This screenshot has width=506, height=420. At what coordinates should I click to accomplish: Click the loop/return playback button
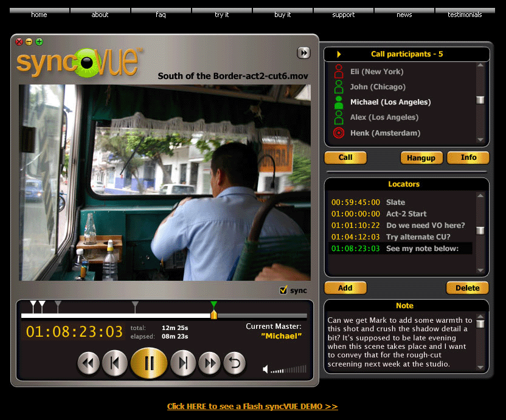coord(235,363)
